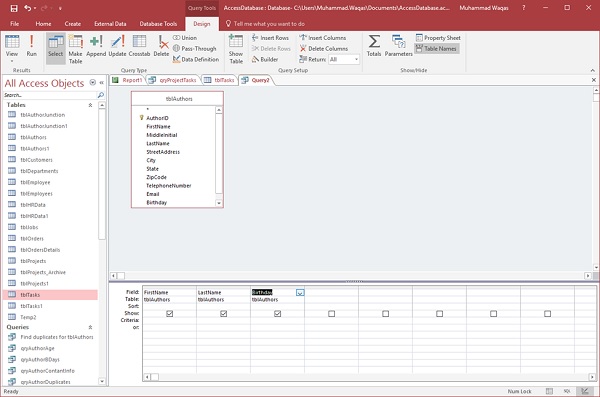
Task: Open the Birthday field dropdown arrow
Action: pos(300,292)
